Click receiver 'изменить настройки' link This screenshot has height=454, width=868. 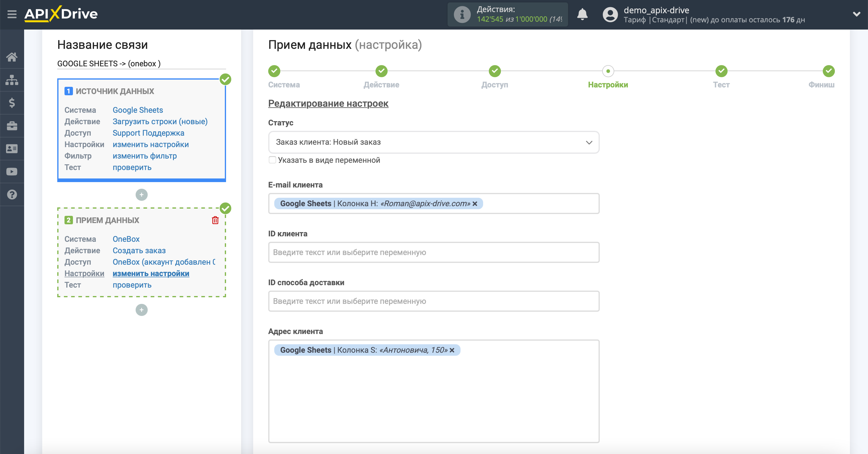pyautogui.click(x=151, y=273)
